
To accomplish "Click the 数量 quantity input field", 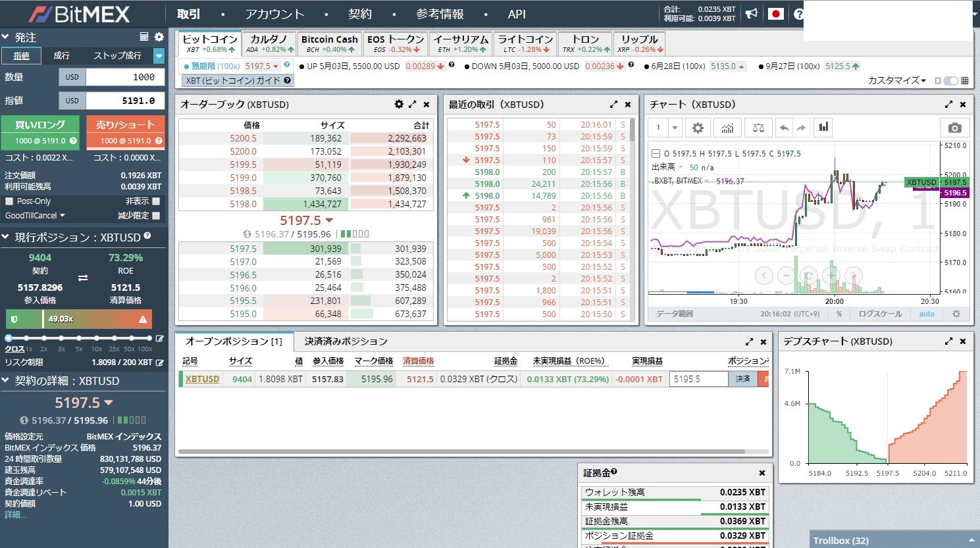I will [x=125, y=77].
